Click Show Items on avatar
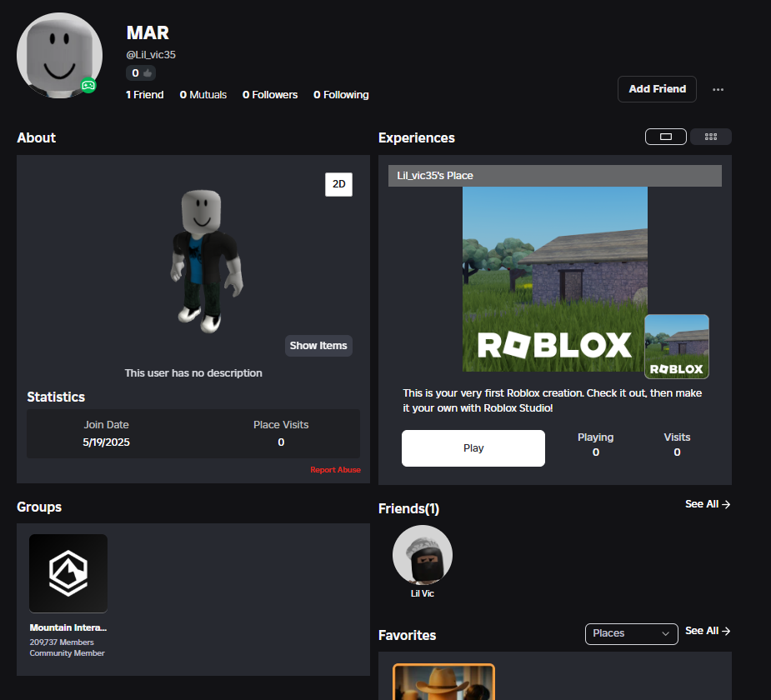The width and height of the screenshot is (771, 700). [318, 346]
